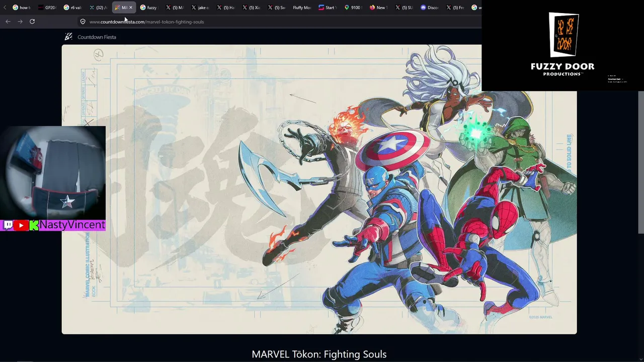The height and width of the screenshot is (362, 644).
Task: Switch to the GP204 tab
Action: 47,8
